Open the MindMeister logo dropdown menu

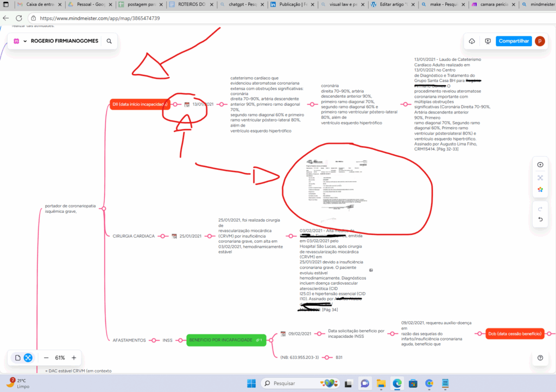coord(20,41)
